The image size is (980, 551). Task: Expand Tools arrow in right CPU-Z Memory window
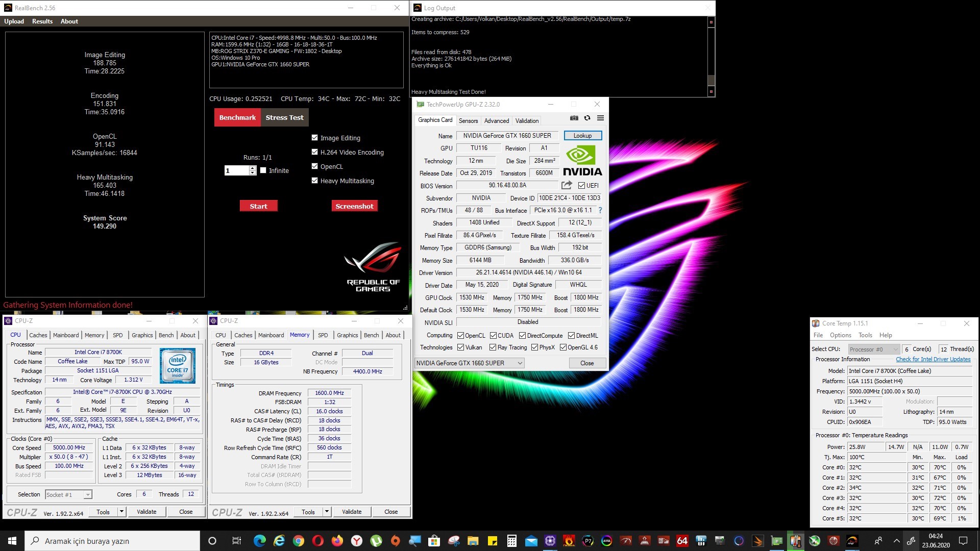pyautogui.click(x=327, y=512)
